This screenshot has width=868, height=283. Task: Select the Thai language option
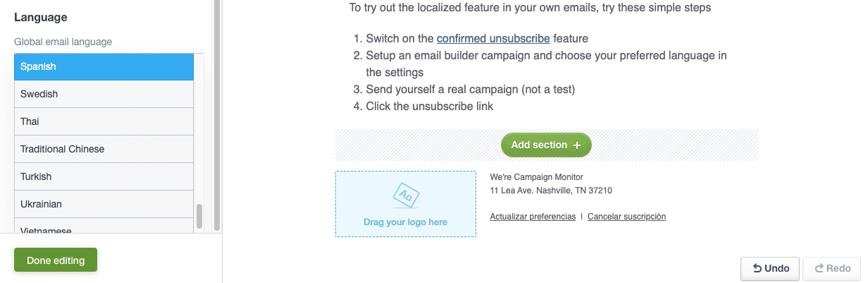104,121
